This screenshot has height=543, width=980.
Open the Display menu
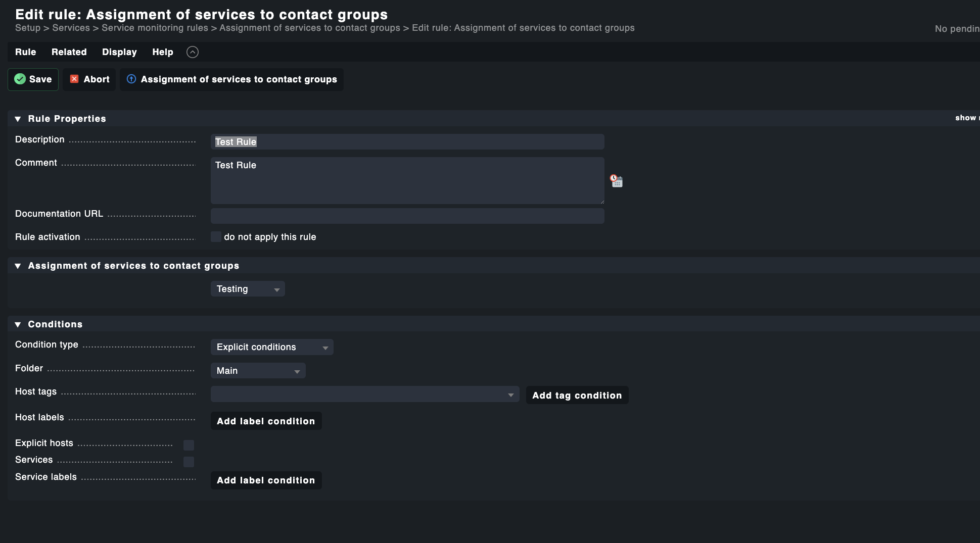[119, 52]
